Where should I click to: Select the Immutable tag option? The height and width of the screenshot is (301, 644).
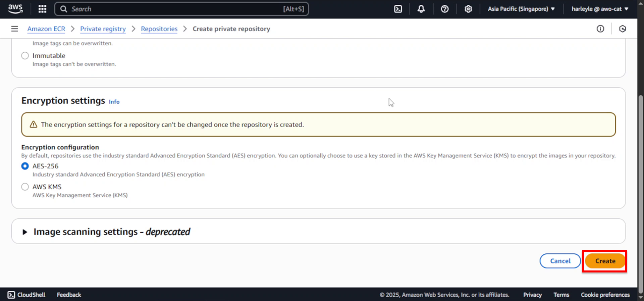click(25, 56)
